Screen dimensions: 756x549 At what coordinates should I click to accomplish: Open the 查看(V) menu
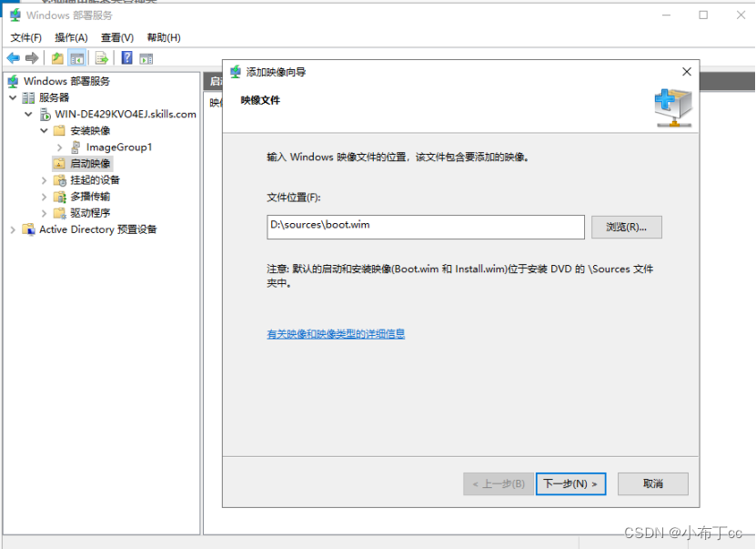click(117, 37)
